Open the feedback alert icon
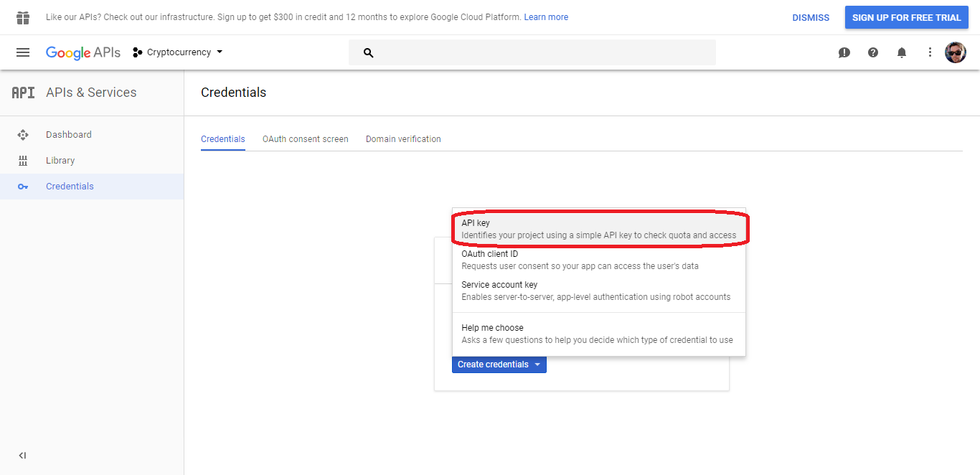Screen dimensions: 980x475 [x=844, y=52]
